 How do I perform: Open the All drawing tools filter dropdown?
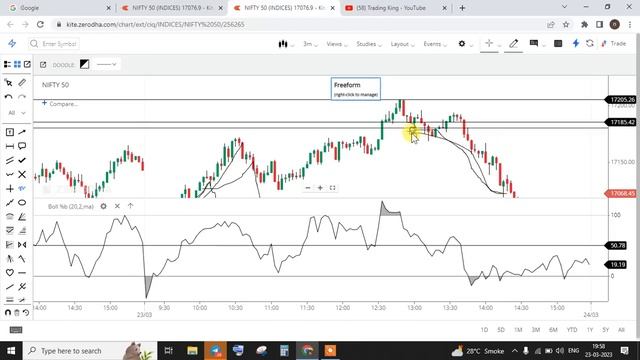[16, 113]
